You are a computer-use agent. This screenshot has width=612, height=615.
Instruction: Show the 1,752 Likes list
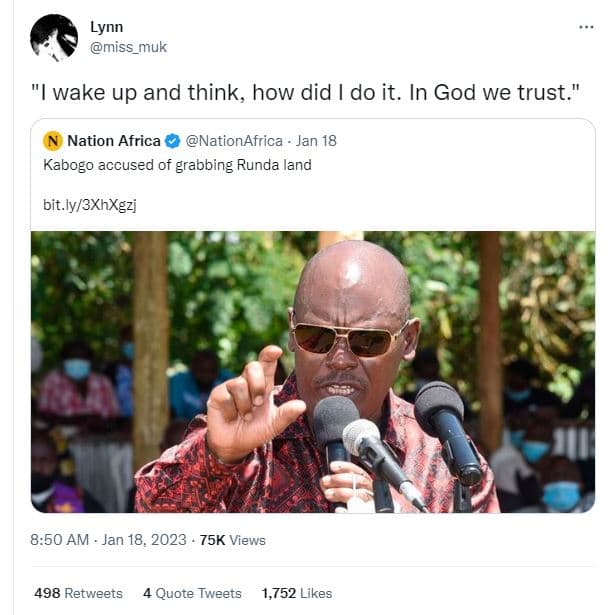297,593
